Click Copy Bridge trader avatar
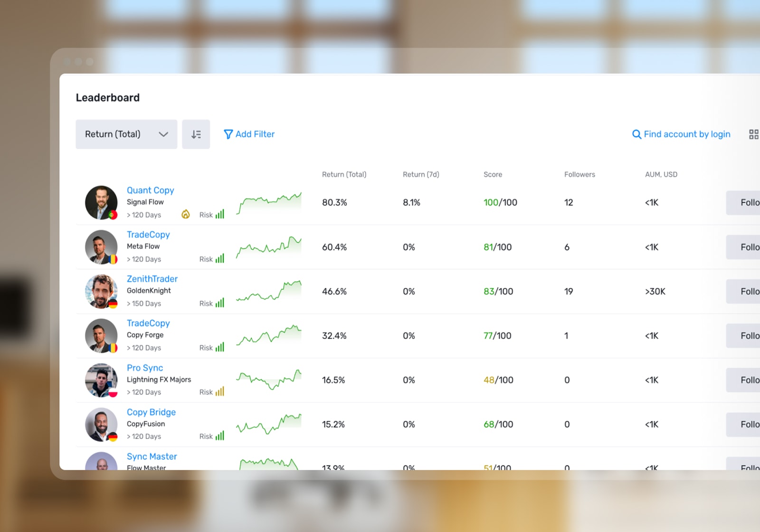The width and height of the screenshot is (760, 532). [x=101, y=424]
